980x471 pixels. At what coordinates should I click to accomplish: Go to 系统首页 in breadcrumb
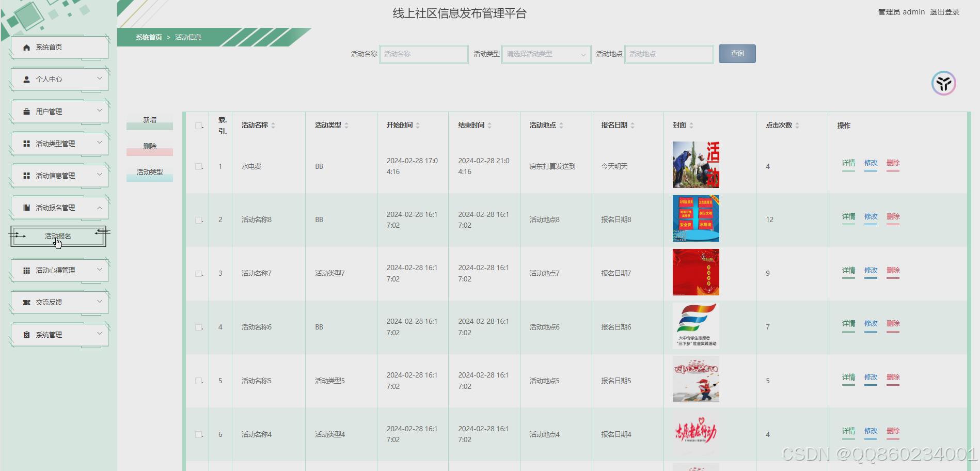149,37
